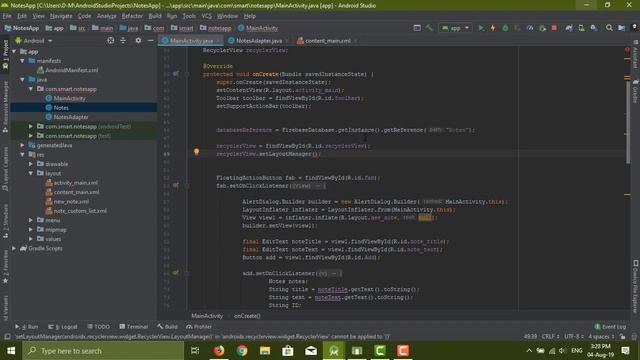Click Attach Debugger to Android Process icon
640x360 pixels.
(542, 28)
